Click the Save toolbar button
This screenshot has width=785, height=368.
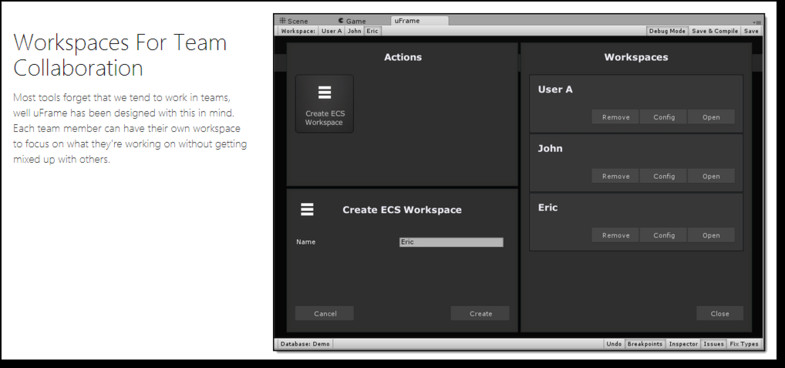tap(750, 31)
